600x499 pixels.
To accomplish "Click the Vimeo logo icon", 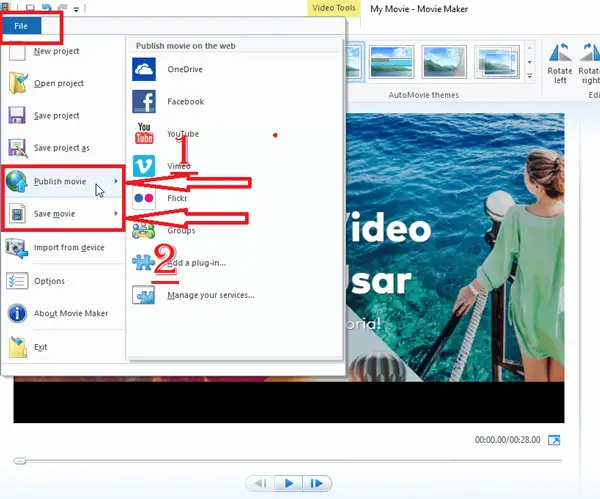I will pos(144,166).
